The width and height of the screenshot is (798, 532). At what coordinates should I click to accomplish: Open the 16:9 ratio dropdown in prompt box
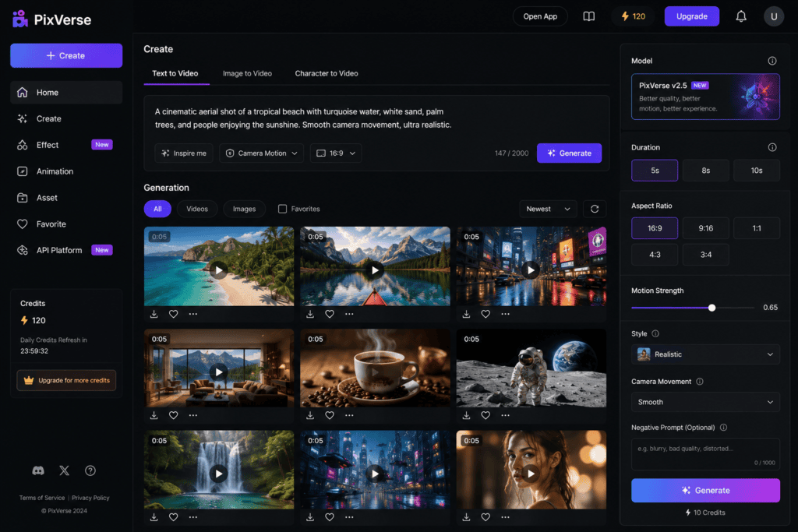point(336,153)
